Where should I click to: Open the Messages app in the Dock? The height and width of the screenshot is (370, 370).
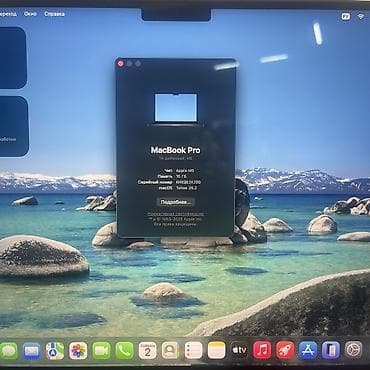coord(8,350)
